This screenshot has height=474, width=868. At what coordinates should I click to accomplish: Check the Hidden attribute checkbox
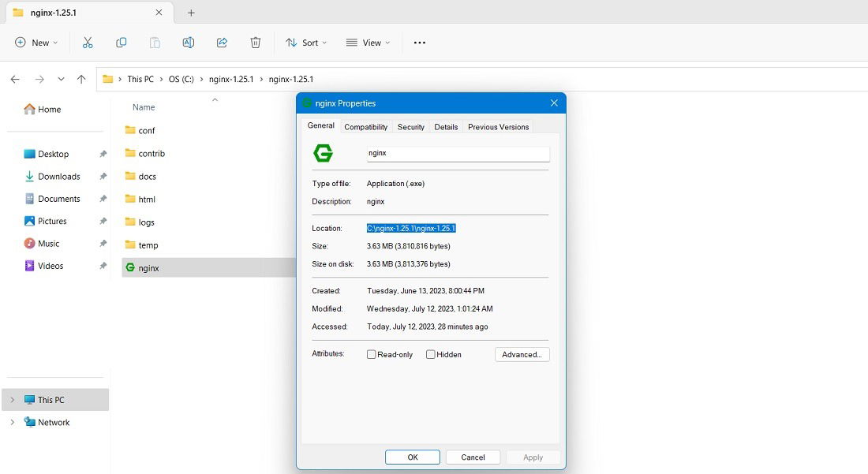[430, 354]
